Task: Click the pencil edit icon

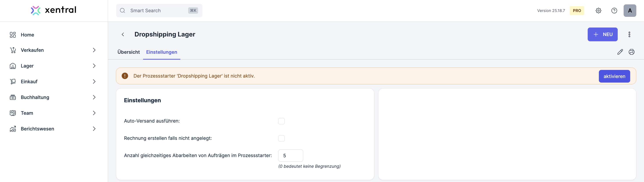Action: [x=620, y=52]
